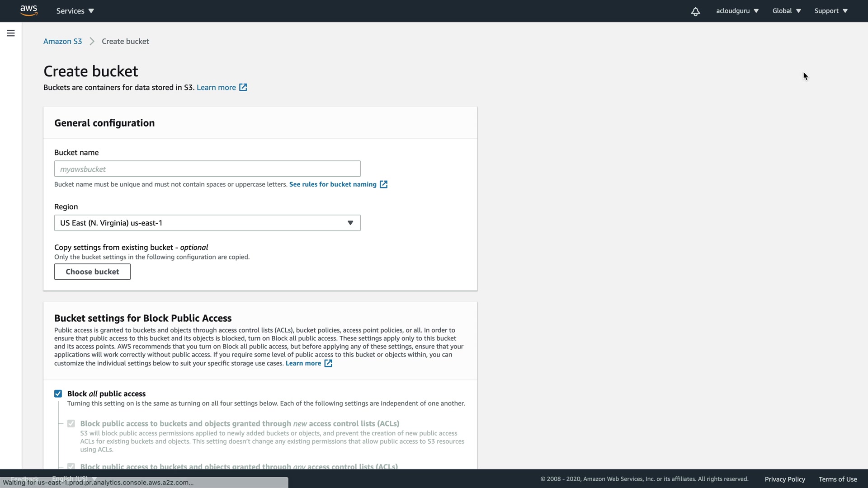The image size is (868, 488).
Task: Expand the acloudguru account dropdown
Action: coord(737,11)
